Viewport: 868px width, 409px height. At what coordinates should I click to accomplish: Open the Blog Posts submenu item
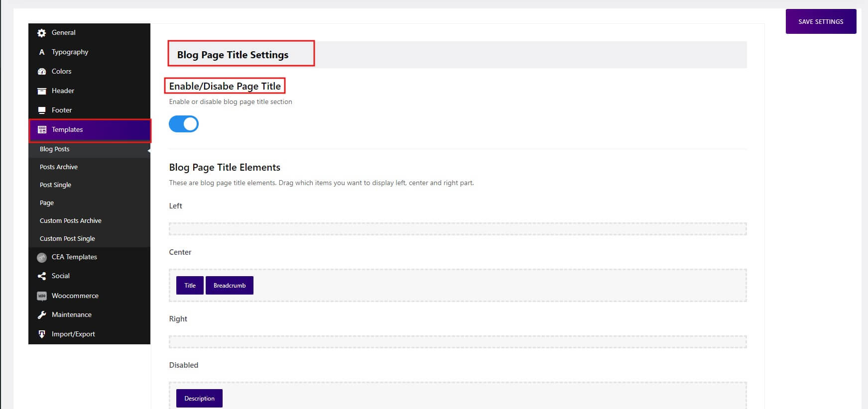pos(55,149)
